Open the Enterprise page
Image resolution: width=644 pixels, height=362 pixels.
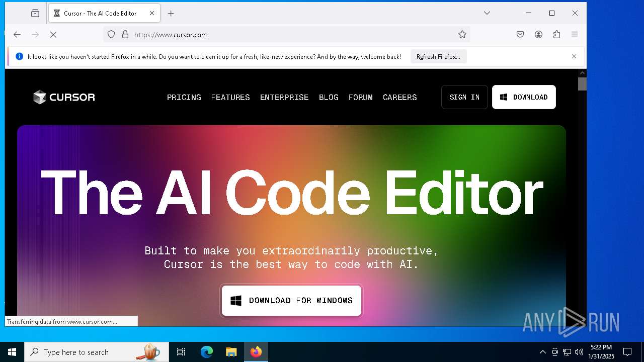(284, 97)
